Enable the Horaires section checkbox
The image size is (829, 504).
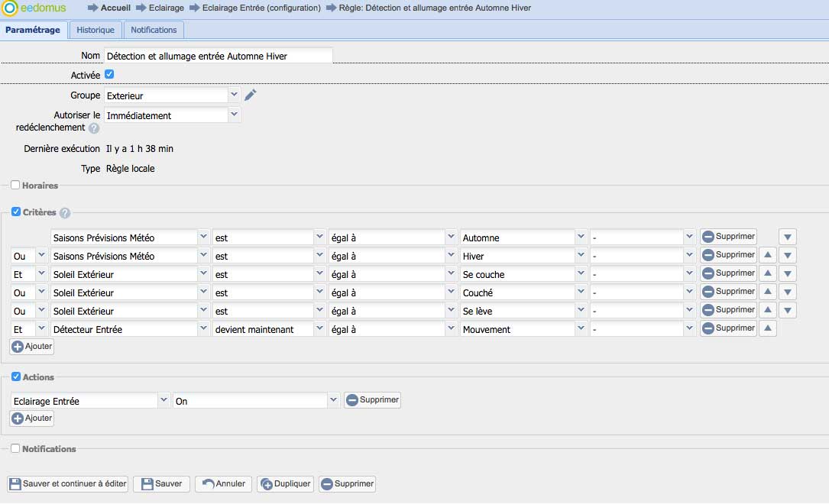pyautogui.click(x=15, y=186)
